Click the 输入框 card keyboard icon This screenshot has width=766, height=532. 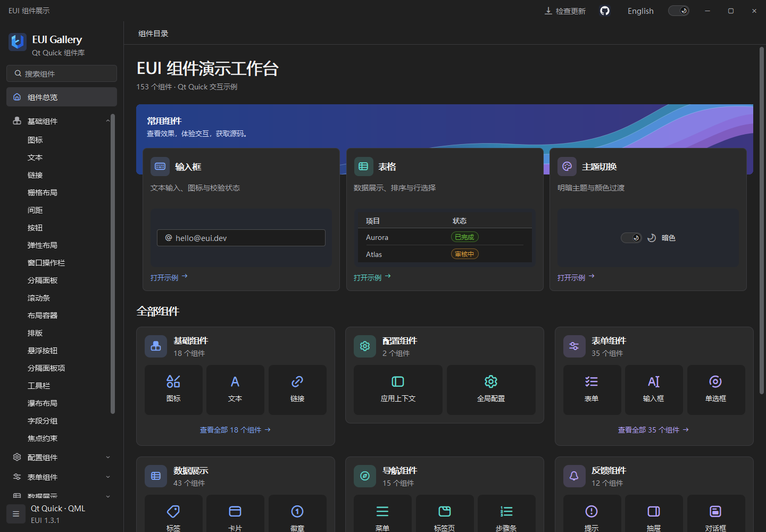[x=160, y=167]
